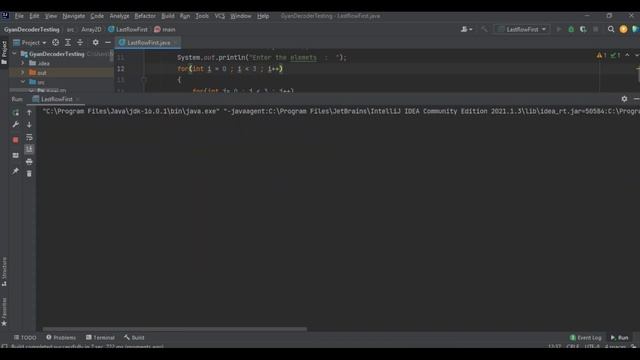
Task: Open run configuration wrench icon
Action: coord(16,124)
